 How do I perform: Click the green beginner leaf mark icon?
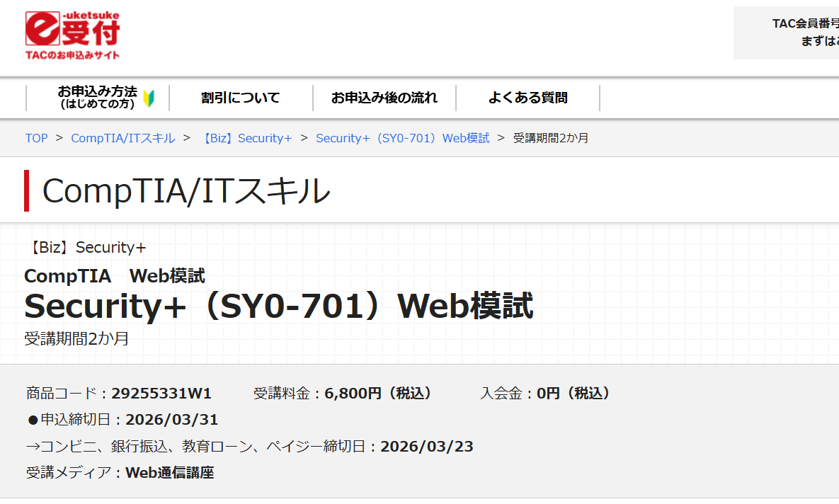click(x=149, y=98)
